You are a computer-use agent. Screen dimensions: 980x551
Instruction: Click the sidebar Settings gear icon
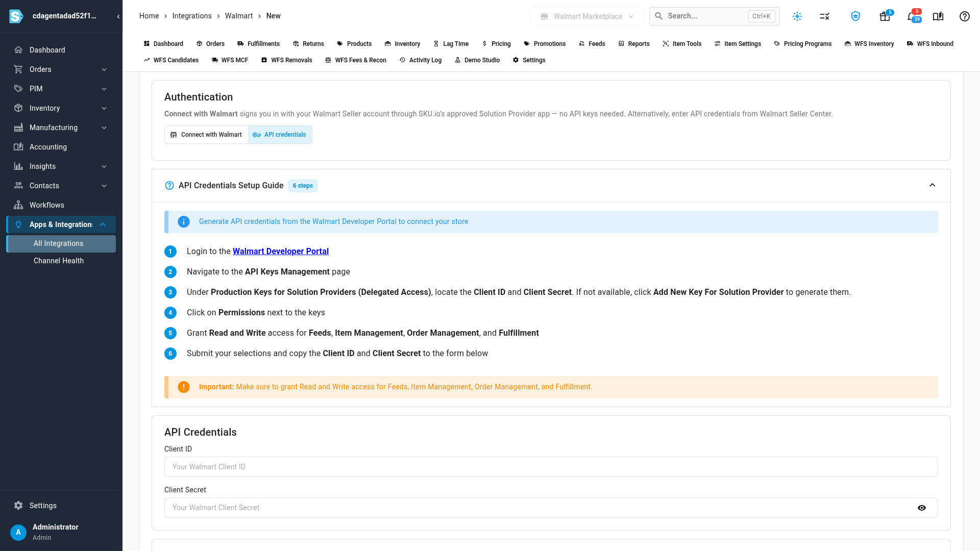point(18,506)
